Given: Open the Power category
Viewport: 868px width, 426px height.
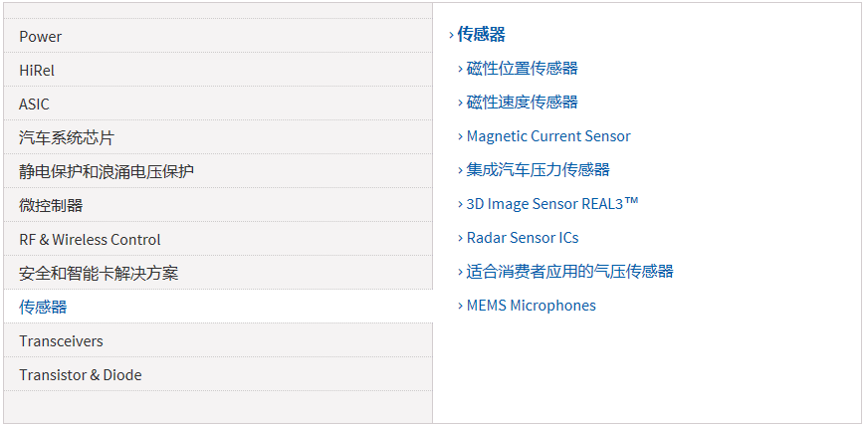Looking at the screenshot, I should coord(41,37).
